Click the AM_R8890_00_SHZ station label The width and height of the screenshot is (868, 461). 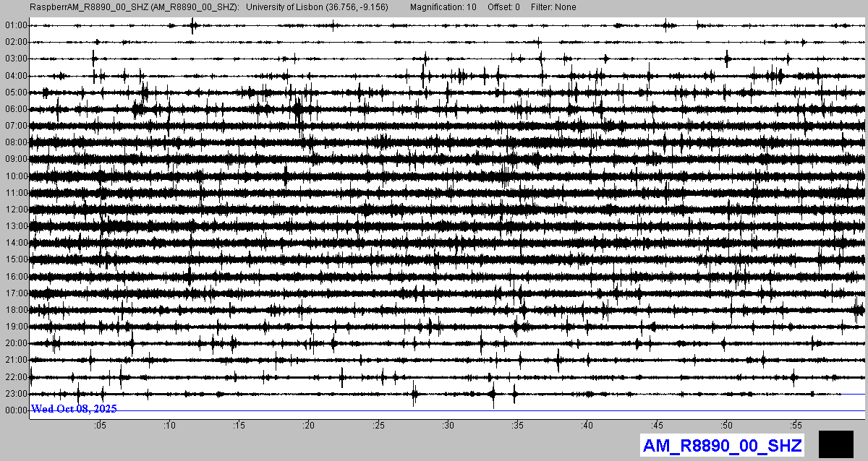coord(721,445)
